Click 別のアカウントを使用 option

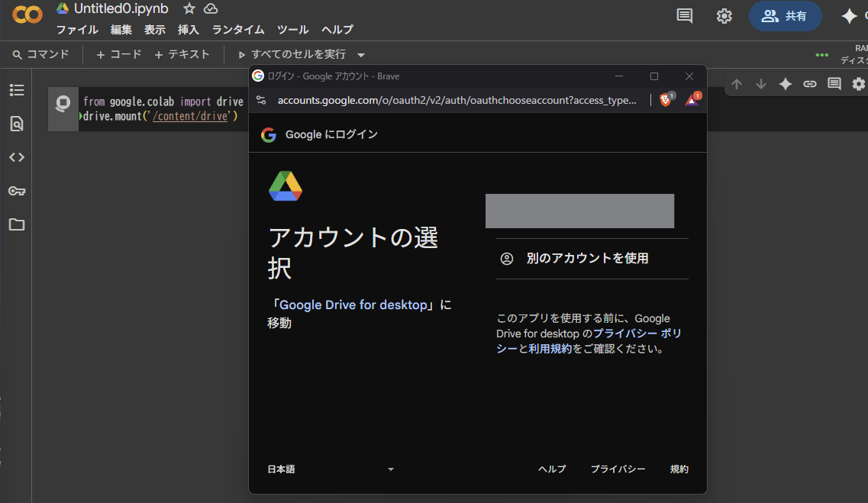pos(587,259)
